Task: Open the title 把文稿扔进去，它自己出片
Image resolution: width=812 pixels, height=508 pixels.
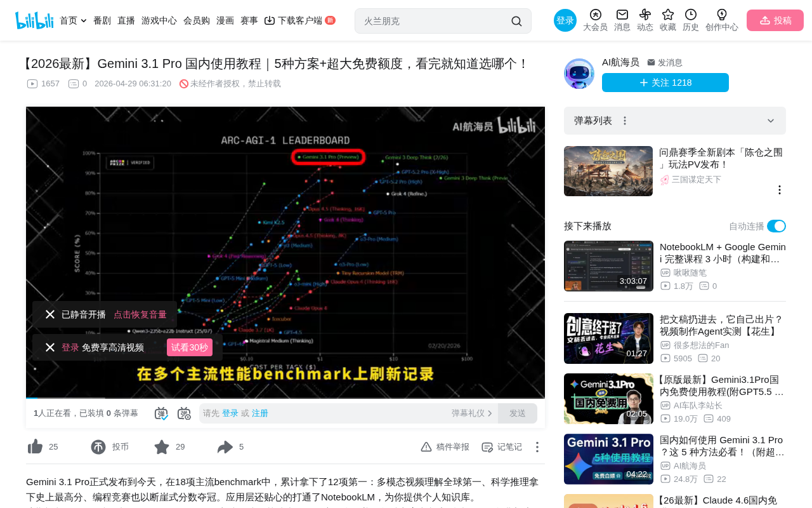Action: click(723, 325)
